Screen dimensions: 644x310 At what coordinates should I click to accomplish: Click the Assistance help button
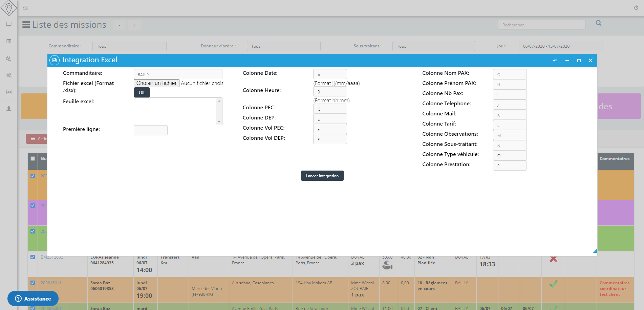[x=33, y=298]
